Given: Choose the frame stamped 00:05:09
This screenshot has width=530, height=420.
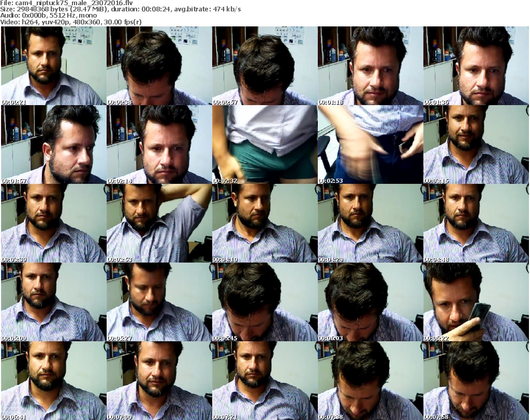Looking at the screenshot, I should point(53,302).
